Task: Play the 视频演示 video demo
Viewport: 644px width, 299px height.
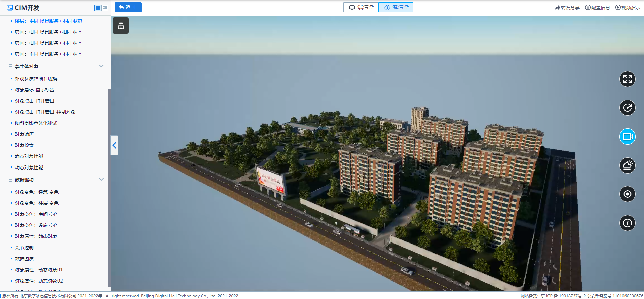Action: (628, 7)
